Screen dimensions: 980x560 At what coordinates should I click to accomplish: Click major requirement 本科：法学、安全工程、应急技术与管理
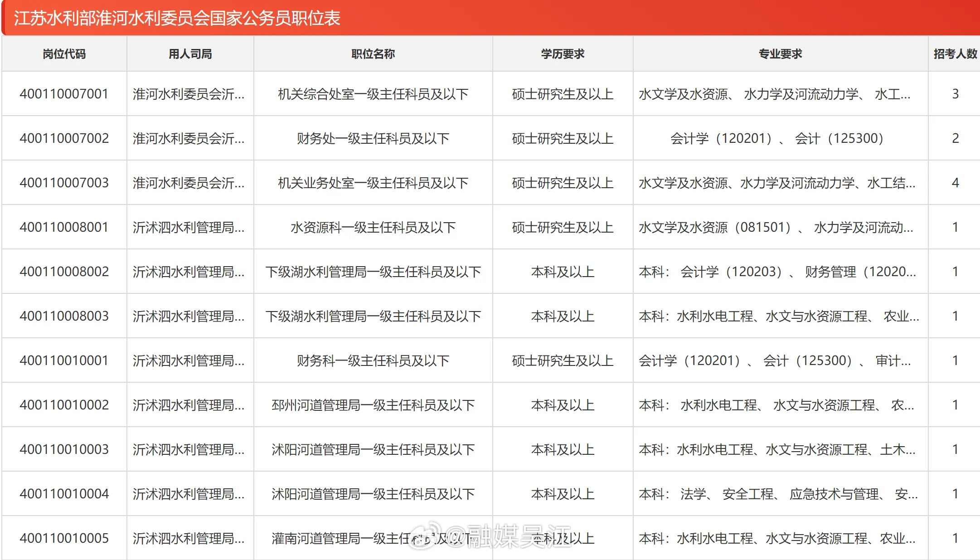click(778, 494)
